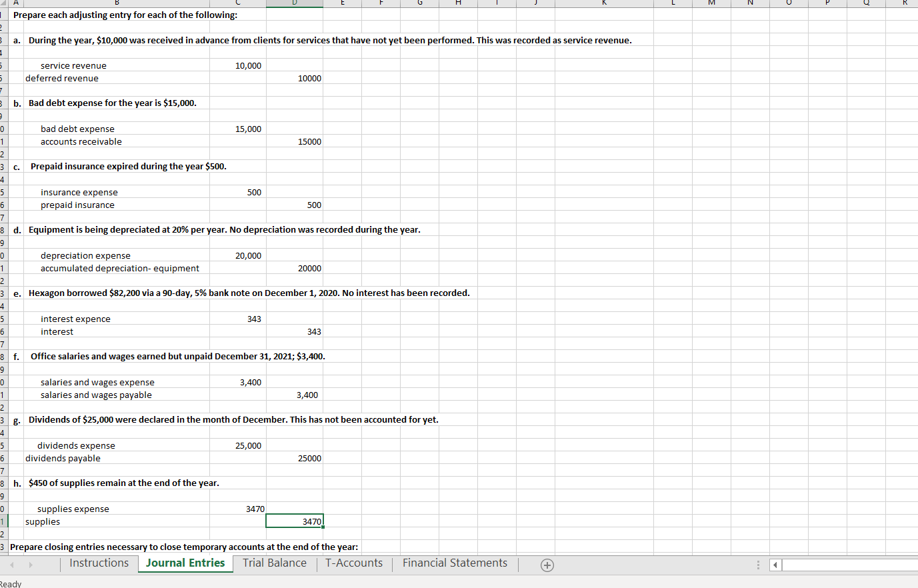Click the previous sheet navigation arrow
Screen dimensions: 918x588
coord(13,564)
